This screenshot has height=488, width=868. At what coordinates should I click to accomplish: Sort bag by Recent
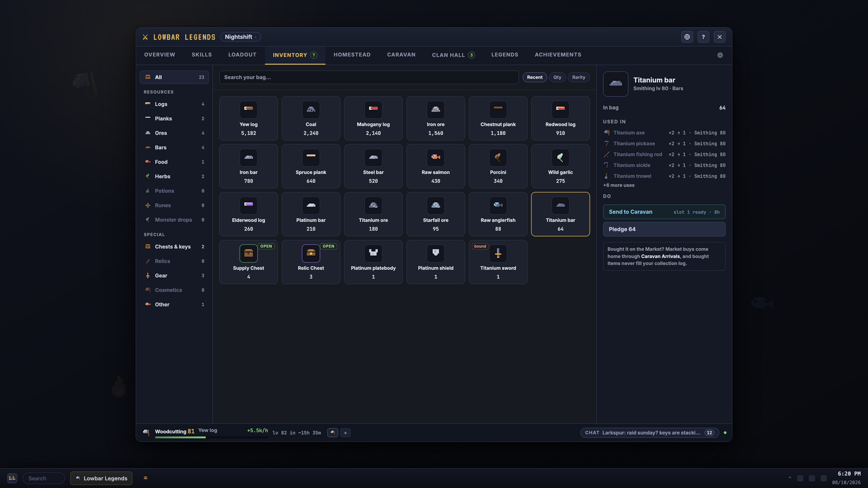pos(535,77)
